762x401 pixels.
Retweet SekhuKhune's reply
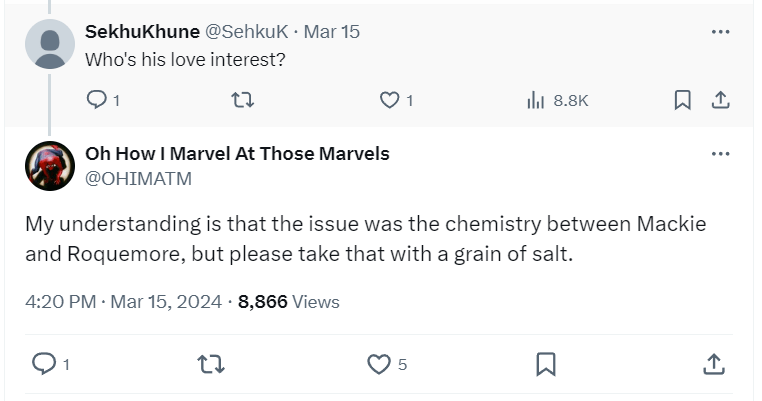point(243,100)
